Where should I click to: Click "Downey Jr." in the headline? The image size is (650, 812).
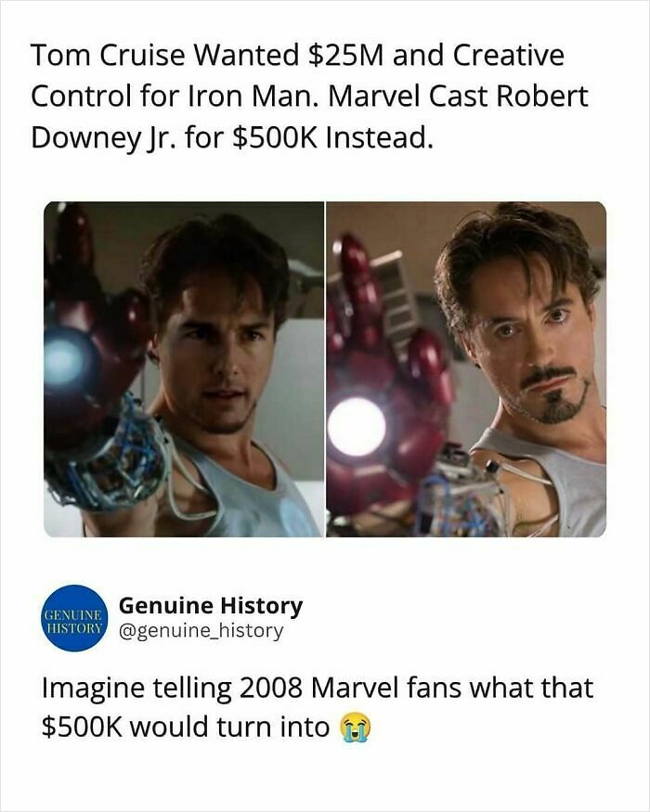[x=104, y=138]
